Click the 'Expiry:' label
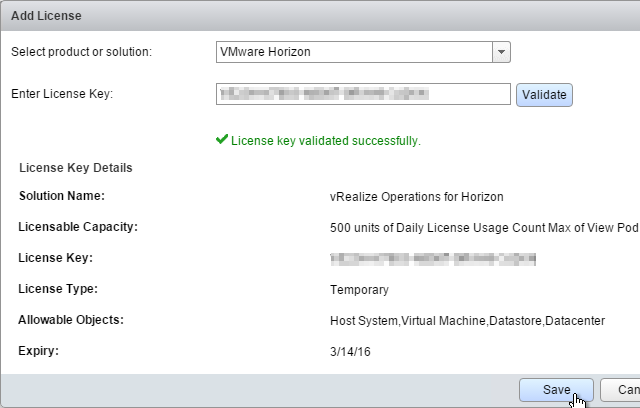 click(x=38, y=351)
